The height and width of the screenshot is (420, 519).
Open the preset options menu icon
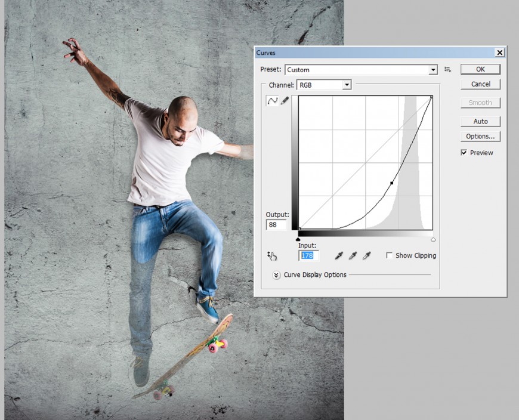(447, 70)
